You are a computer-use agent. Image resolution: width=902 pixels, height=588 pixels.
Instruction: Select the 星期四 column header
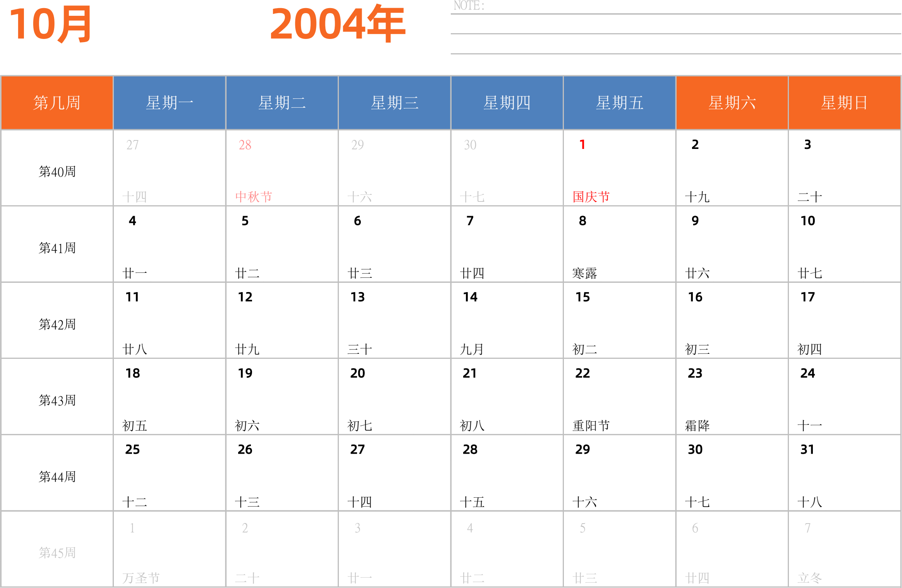[507, 103]
